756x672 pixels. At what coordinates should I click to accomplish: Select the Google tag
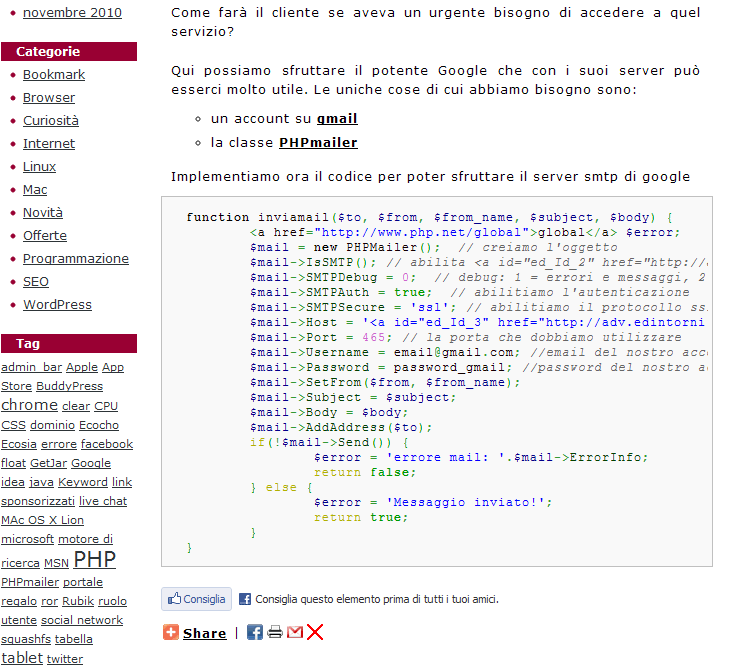tap(91, 463)
